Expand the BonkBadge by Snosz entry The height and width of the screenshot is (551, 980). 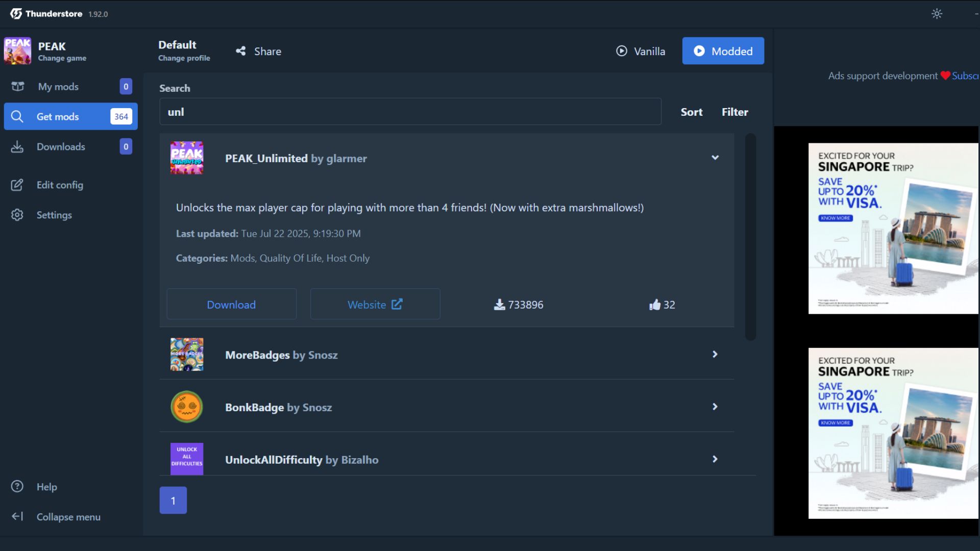pos(715,407)
